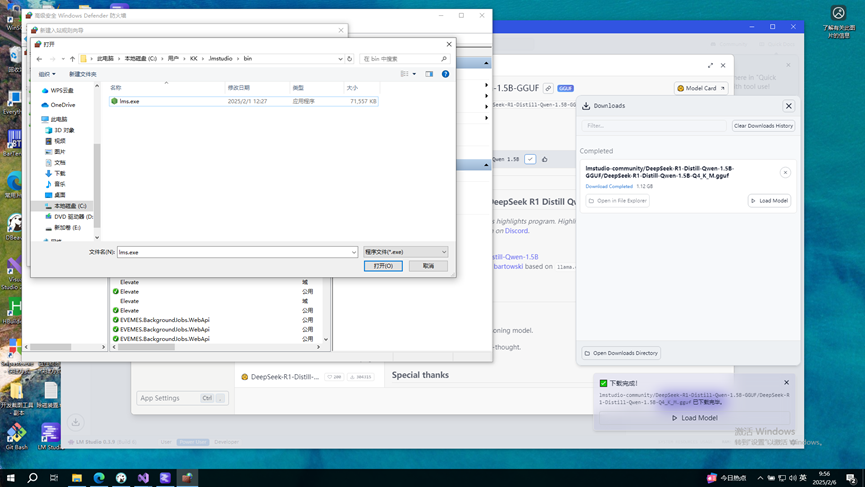Image resolution: width=865 pixels, height=487 pixels.
Task: Click KK in the address breadcrumb
Action: point(194,58)
